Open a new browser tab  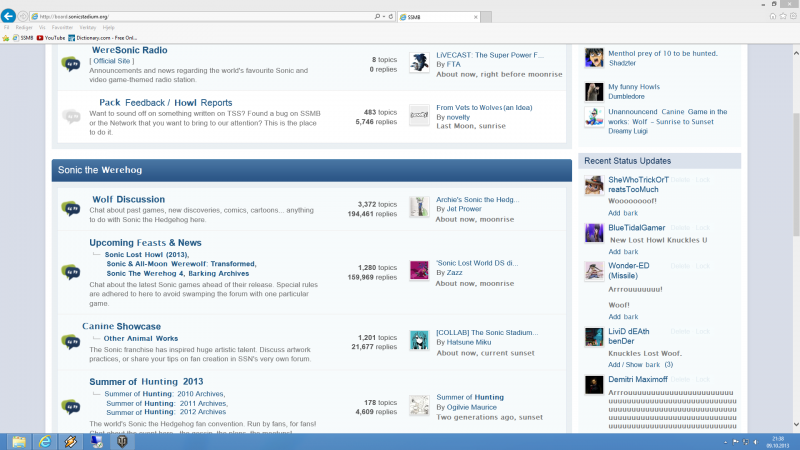(x=486, y=17)
